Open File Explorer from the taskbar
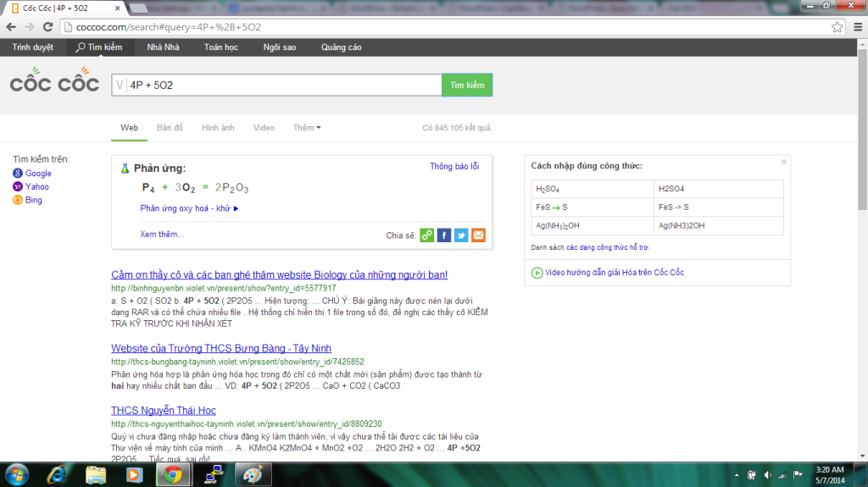The width and height of the screenshot is (868, 487). [x=96, y=475]
